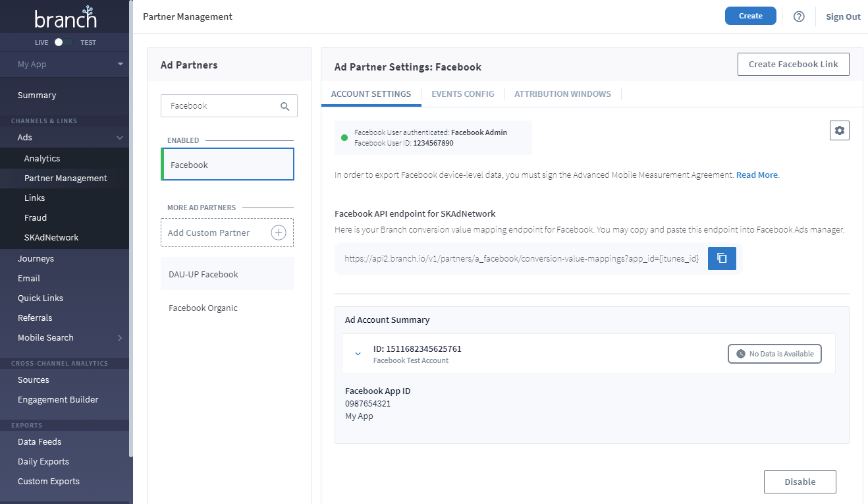Go to Partner Management
The width and height of the screenshot is (868, 504).
point(66,179)
